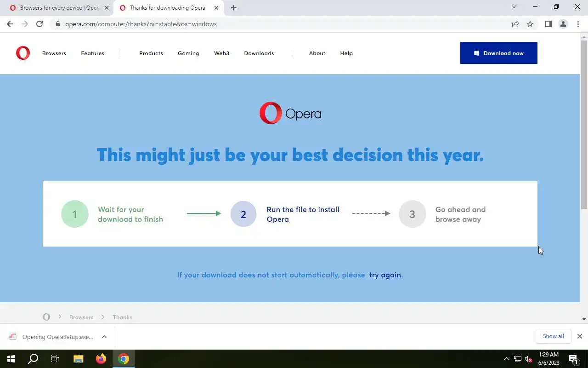The image size is (588, 368).
Task: Click the Download now button
Action: click(x=498, y=53)
